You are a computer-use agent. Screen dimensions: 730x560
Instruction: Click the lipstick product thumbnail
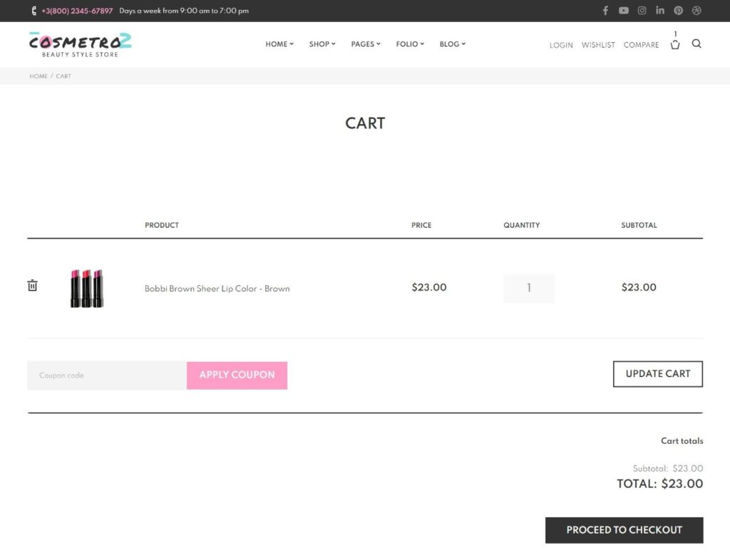[x=86, y=289]
